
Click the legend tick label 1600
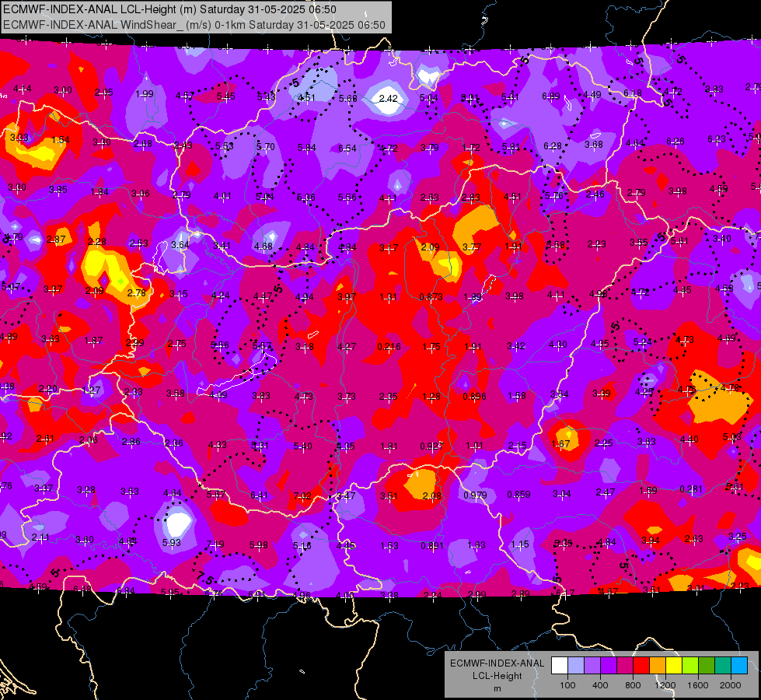[698, 685]
